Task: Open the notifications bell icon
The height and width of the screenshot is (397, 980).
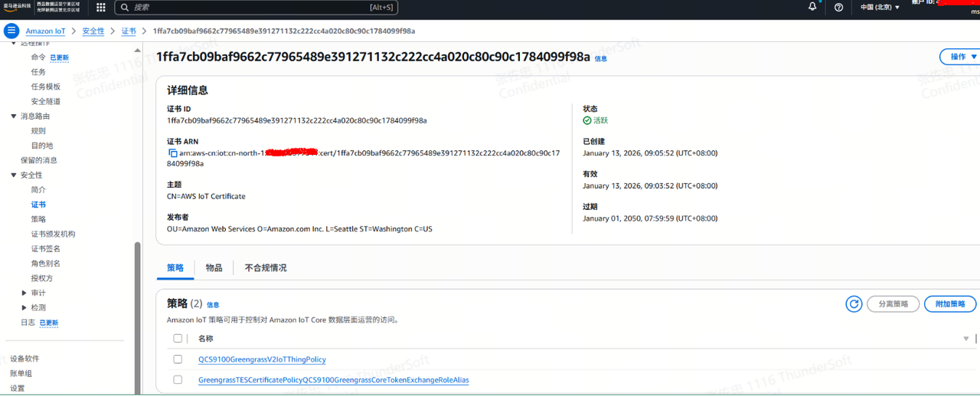Action: pyautogui.click(x=812, y=7)
